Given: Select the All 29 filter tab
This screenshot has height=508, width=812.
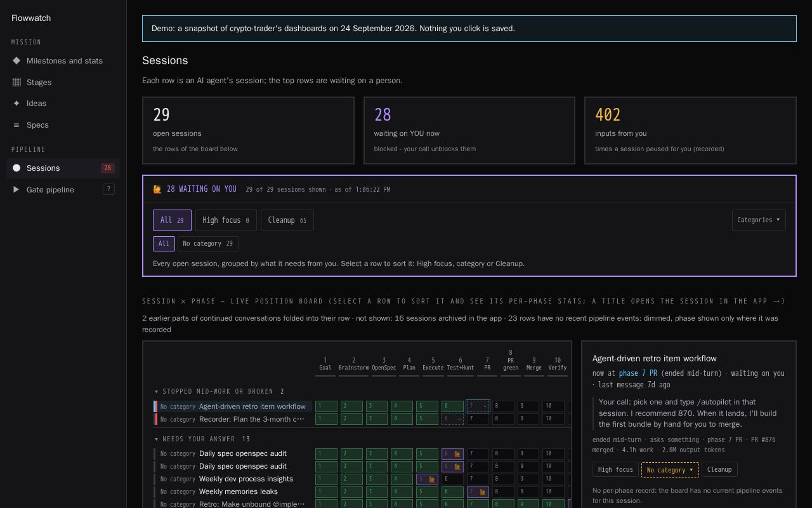Looking at the screenshot, I should (172, 220).
